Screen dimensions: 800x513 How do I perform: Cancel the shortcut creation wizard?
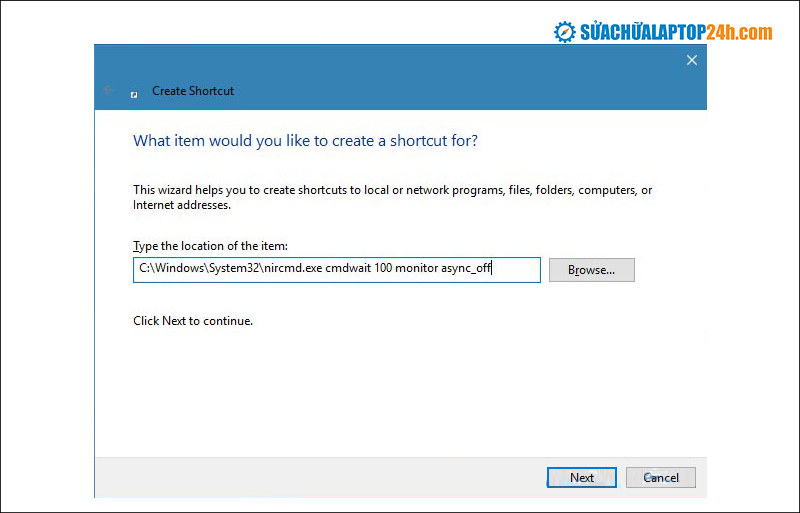point(661,477)
